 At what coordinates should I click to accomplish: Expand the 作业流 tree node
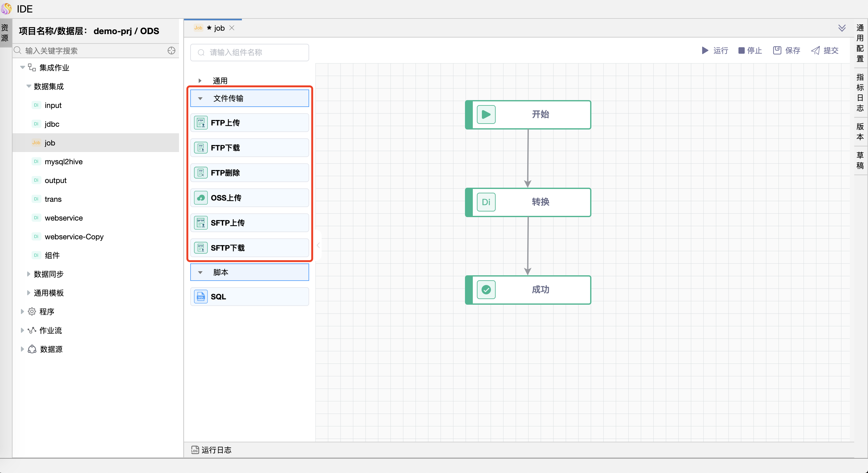[x=22, y=330]
